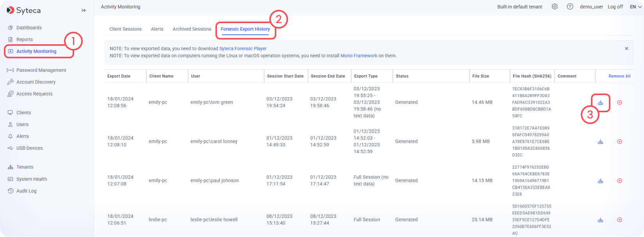
Task: Open the Archived Sessions tab
Action: 192,29
